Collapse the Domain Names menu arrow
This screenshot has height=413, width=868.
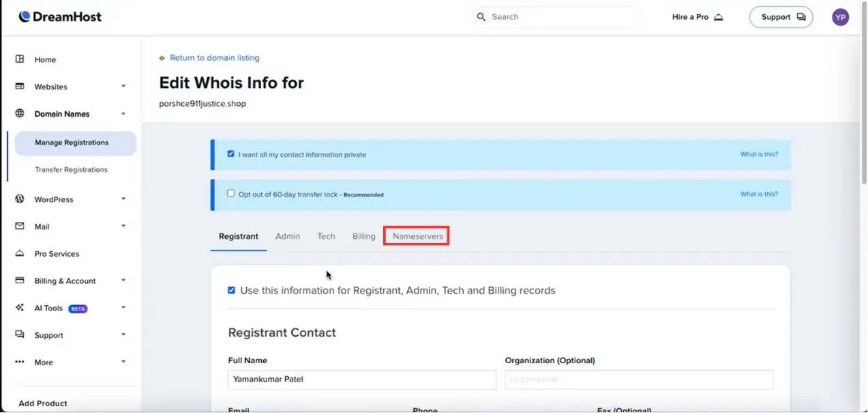[x=123, y=114]
